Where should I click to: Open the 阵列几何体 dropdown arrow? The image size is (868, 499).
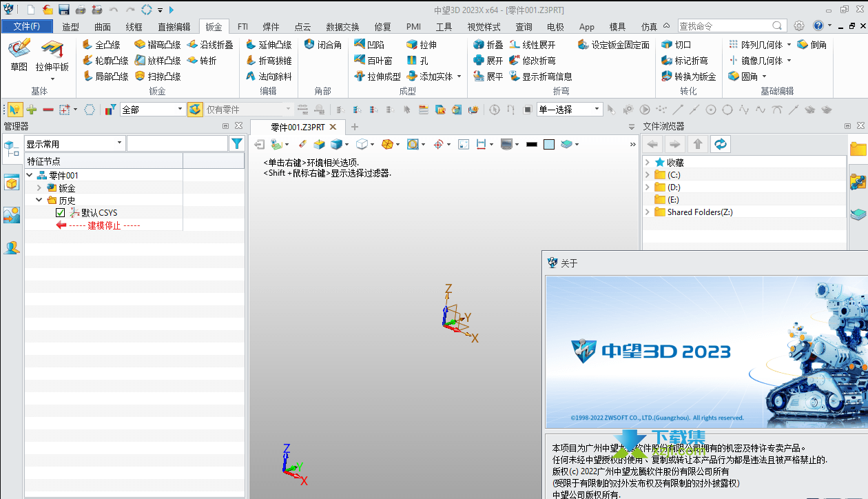[789, 45]
